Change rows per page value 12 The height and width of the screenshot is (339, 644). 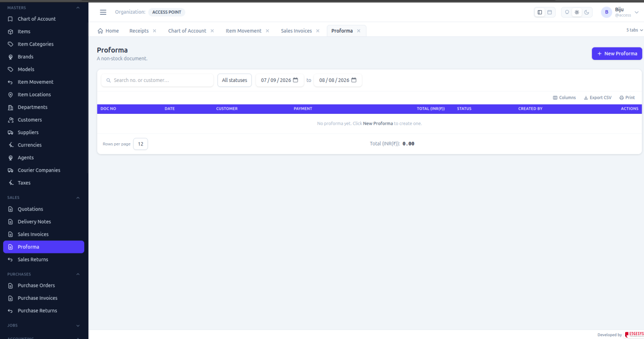(x=140, y=144)
